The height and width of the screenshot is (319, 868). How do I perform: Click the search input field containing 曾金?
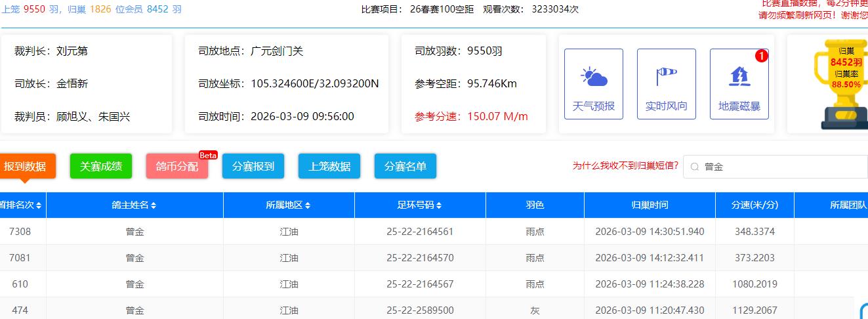(x=781, y=167)
